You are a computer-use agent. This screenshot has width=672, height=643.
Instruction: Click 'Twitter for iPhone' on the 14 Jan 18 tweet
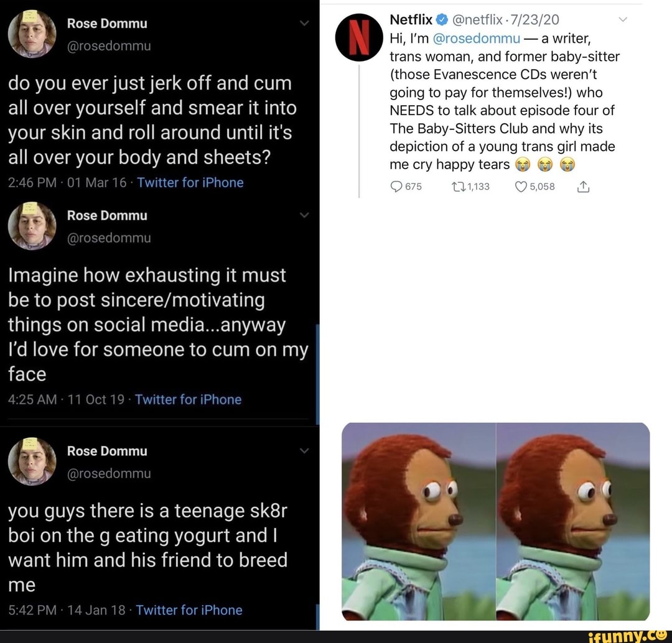(x=189, y=611)
